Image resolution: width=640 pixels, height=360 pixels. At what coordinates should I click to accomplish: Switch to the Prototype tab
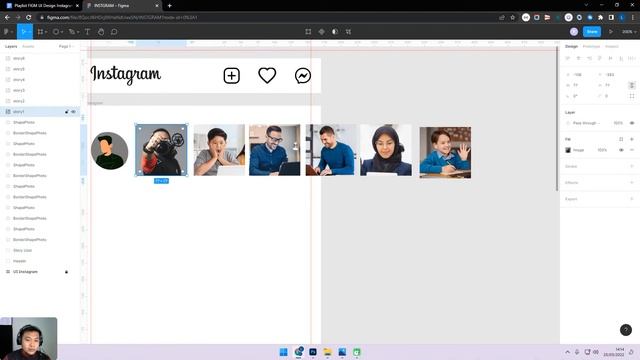click(591, 46)
